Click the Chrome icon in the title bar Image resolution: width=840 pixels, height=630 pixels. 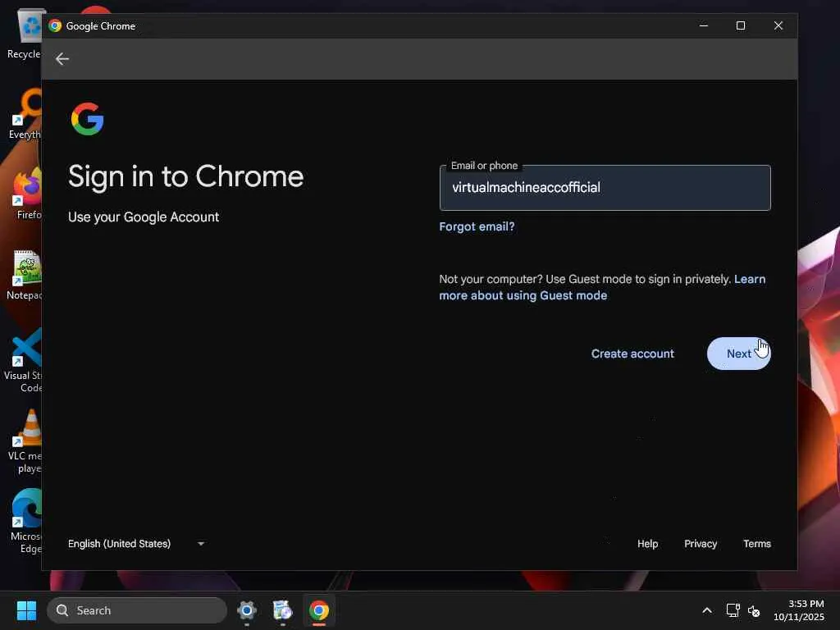coord(55,25)
